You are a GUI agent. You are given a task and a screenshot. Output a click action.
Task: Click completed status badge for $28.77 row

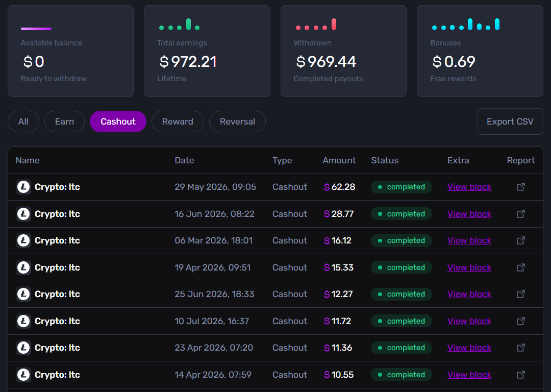402,214
